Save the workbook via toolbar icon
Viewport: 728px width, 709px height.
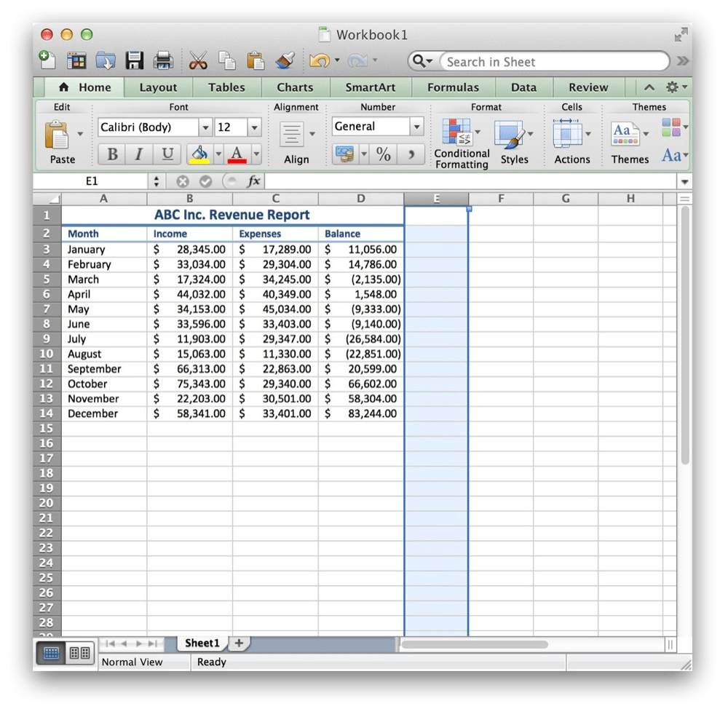[135, 61]
